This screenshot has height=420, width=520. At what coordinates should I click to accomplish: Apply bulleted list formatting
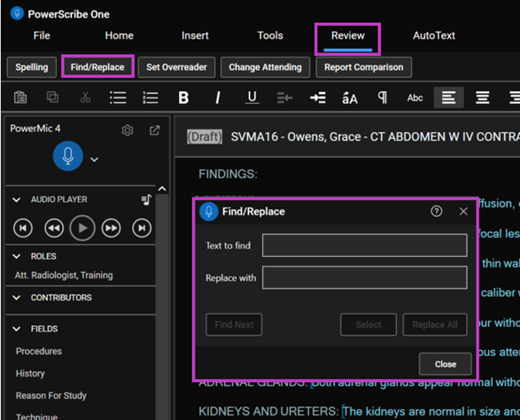(x=118, y=97)
